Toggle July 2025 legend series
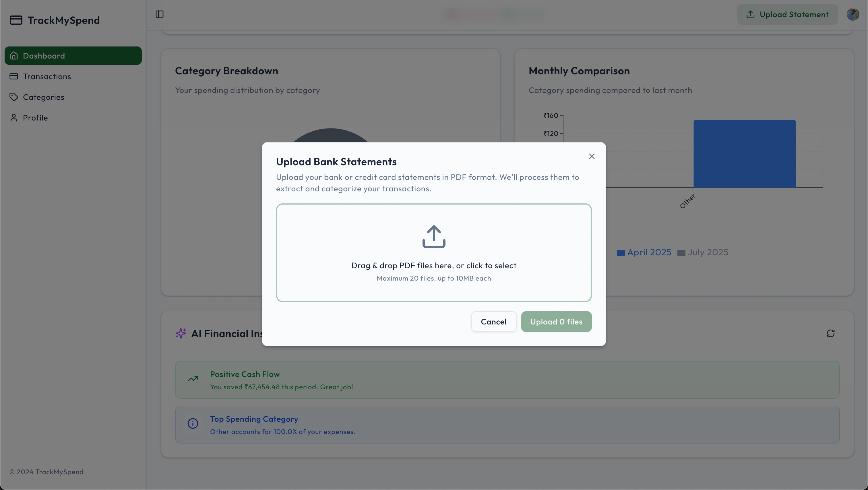The image size is (868, 490). click(x=703, y=252)
